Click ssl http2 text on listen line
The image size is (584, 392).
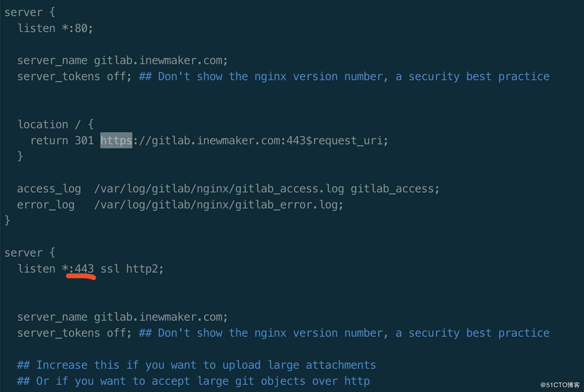tap(132, 269)
